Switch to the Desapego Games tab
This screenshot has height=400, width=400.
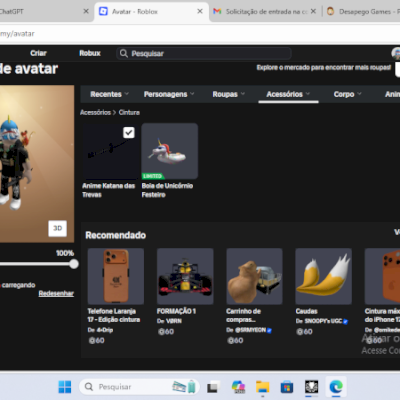tap(362, 11)
